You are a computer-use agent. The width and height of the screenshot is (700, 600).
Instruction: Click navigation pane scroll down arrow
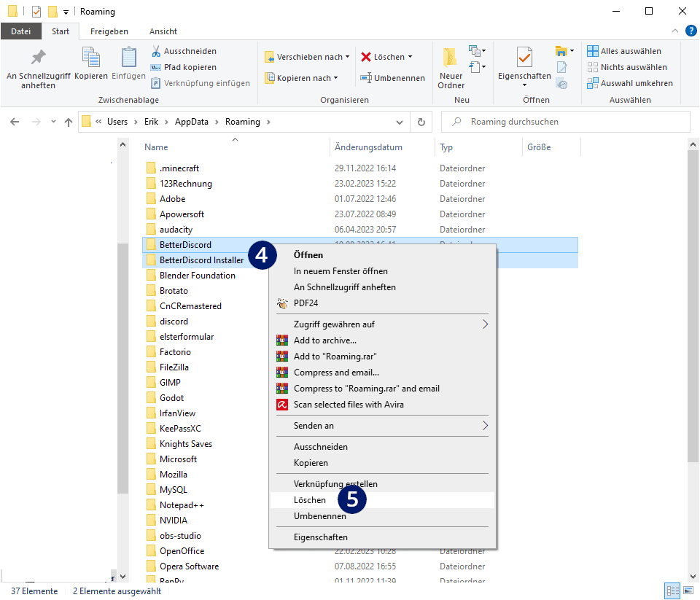(123, 577)
